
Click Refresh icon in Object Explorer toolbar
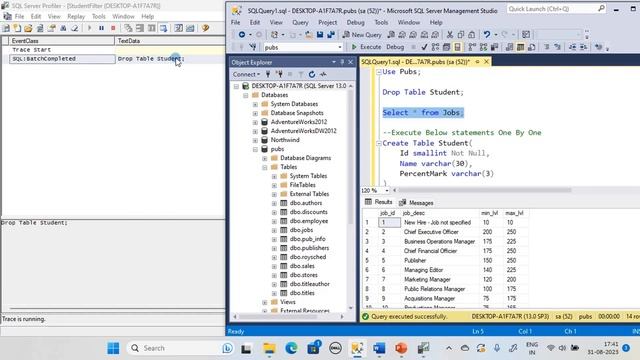click(x=312, y=74)
